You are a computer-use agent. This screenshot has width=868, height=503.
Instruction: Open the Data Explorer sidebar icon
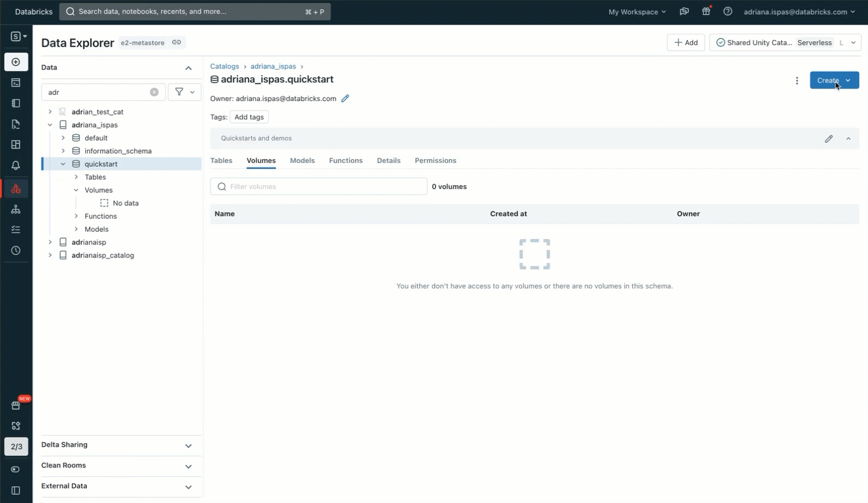tap(16, 188)
